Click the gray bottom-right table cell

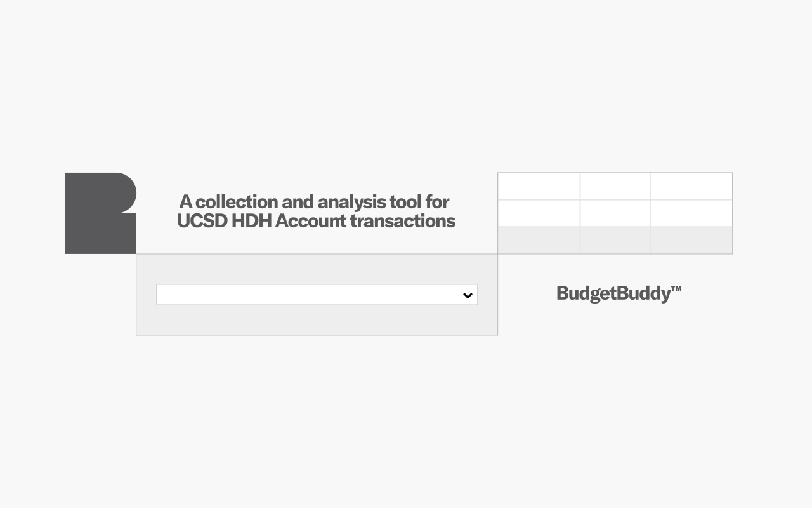click(x=691, y=240)
